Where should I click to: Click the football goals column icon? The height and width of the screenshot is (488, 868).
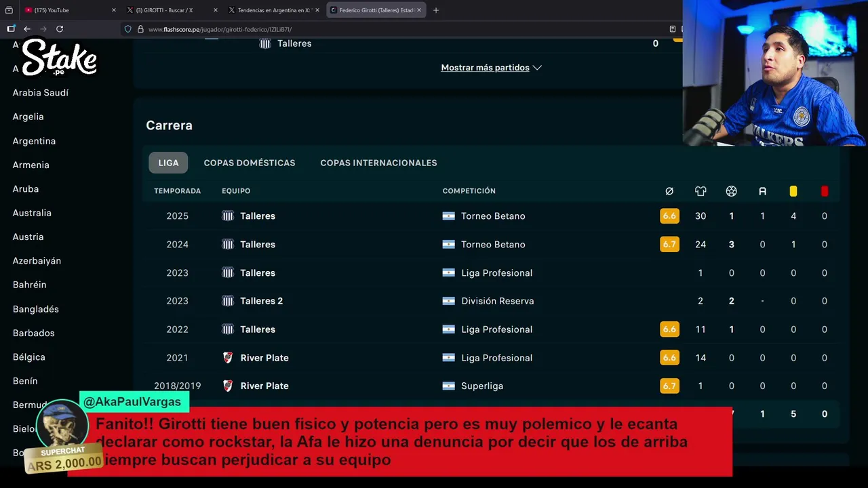(731, 191)
